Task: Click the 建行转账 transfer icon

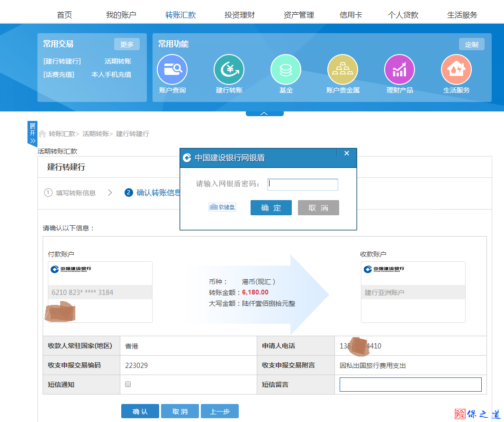Action: 229,70
